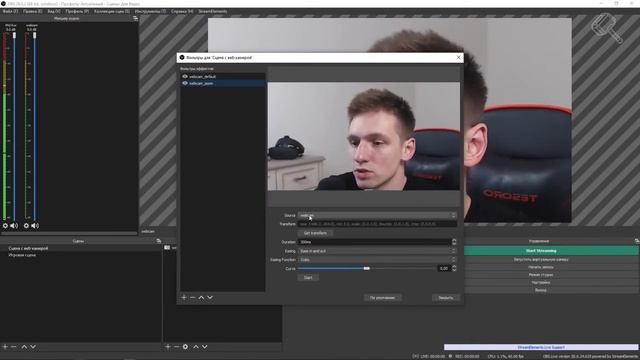640x360 pixels.
Task: Click the Curve numeric value box
Action: (444, 268)
